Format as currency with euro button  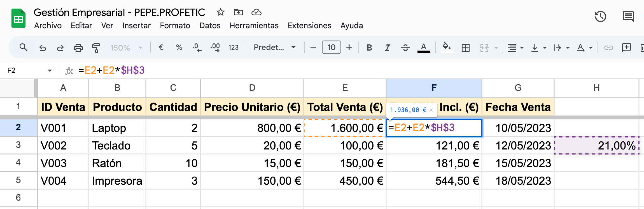[x=161, y=47]
